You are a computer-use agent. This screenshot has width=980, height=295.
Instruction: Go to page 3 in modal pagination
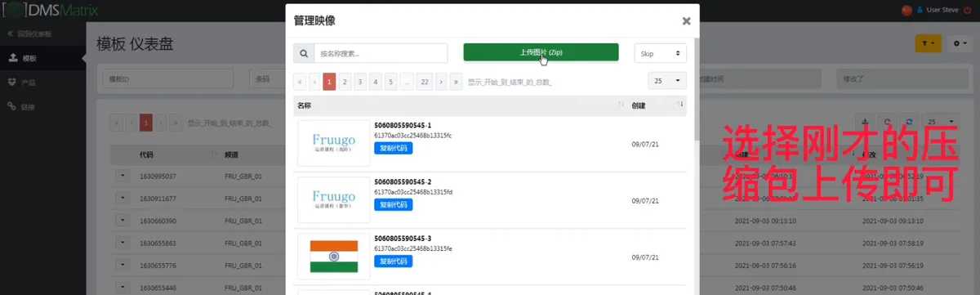pyautogui.click(x=360, y=81)
